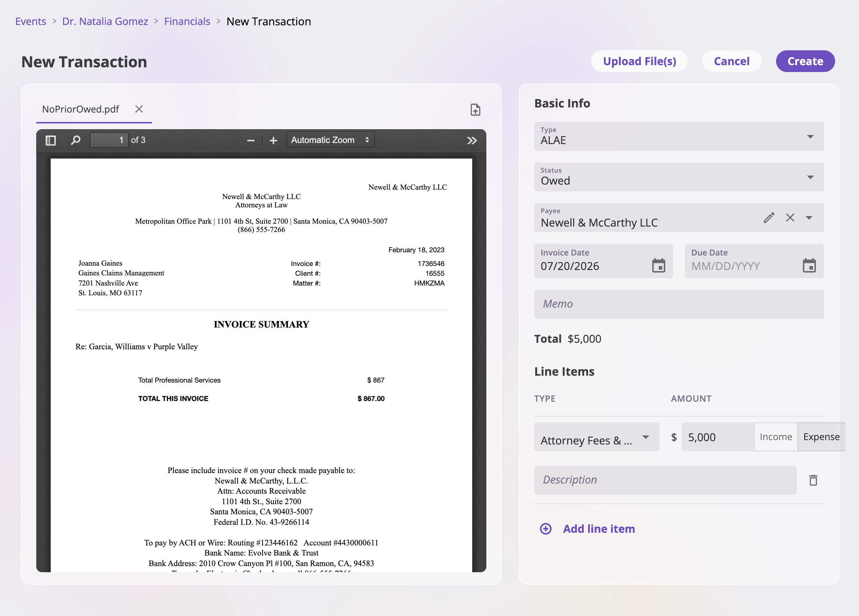
Task: Open the PDF viewer tools menu chevrons
Action: pyautogui.click(x=472, y=141)
